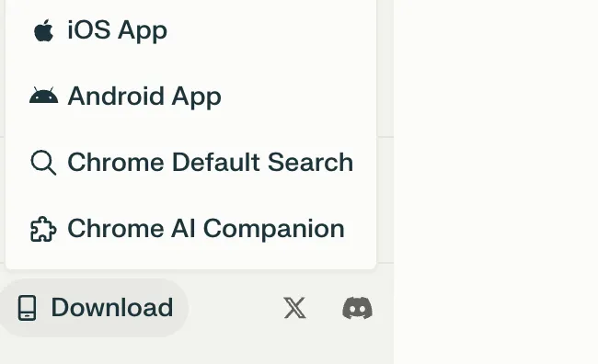Click the Android robot icon
The image size is (598, 364).
click(x=43, y=96)
